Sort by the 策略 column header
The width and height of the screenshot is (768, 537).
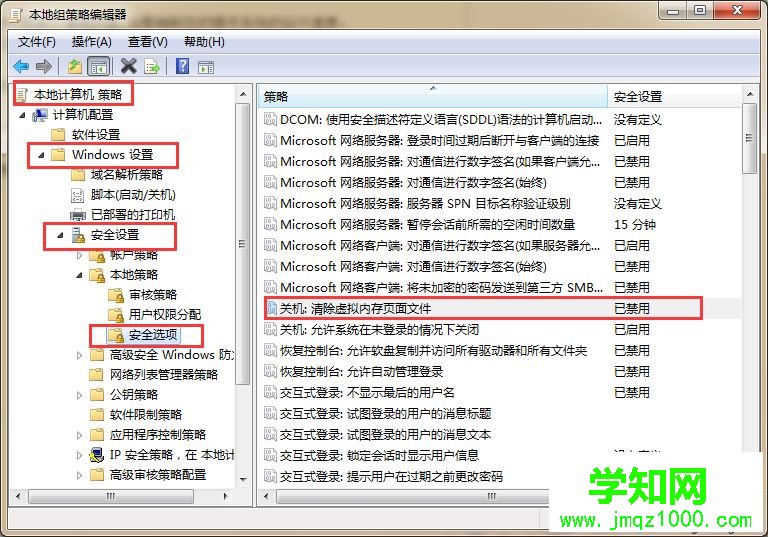[x=433, y=97]
